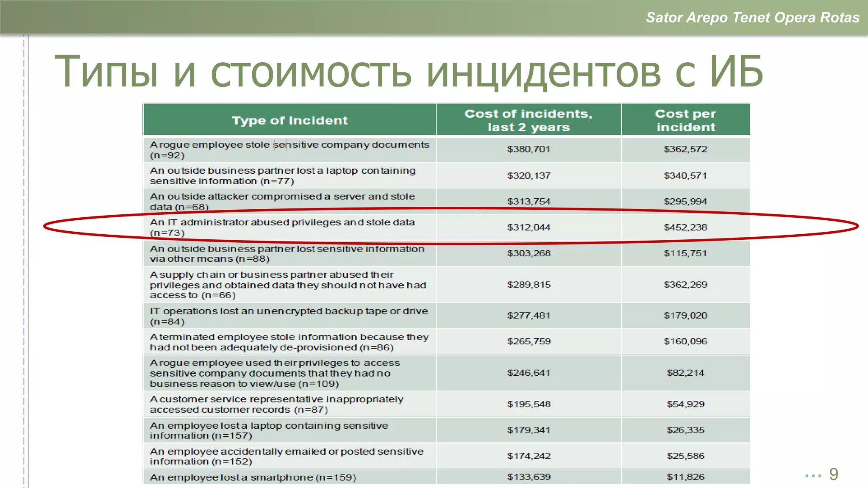Click the $289,815 cell
This screenshot has height=488, width=868.
pos(529,284)
